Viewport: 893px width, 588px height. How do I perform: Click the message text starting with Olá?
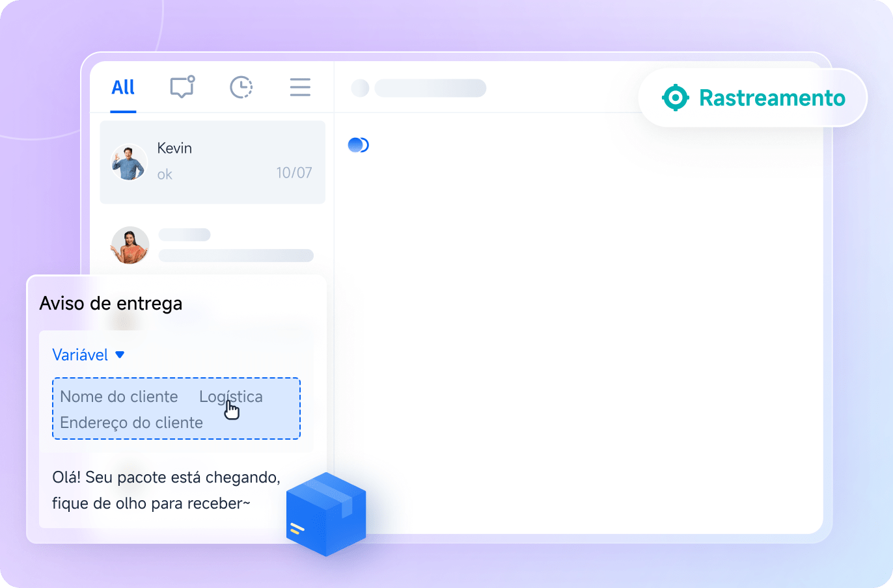click(x=166, y=490)
